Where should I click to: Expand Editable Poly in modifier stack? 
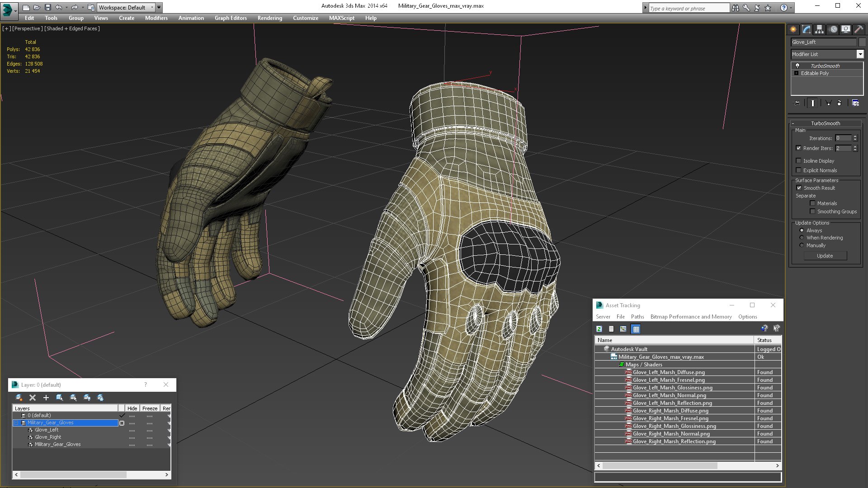point(796,73)
